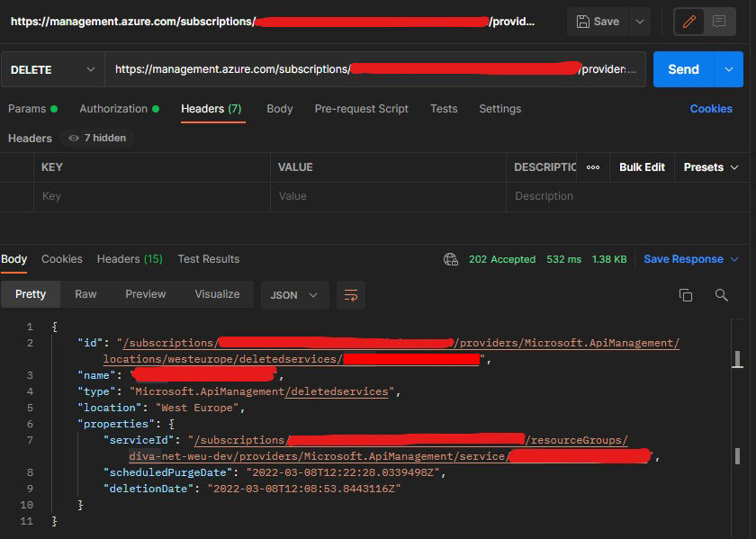Click the blue Send button
756x539 pixels.
pos(683,69)
